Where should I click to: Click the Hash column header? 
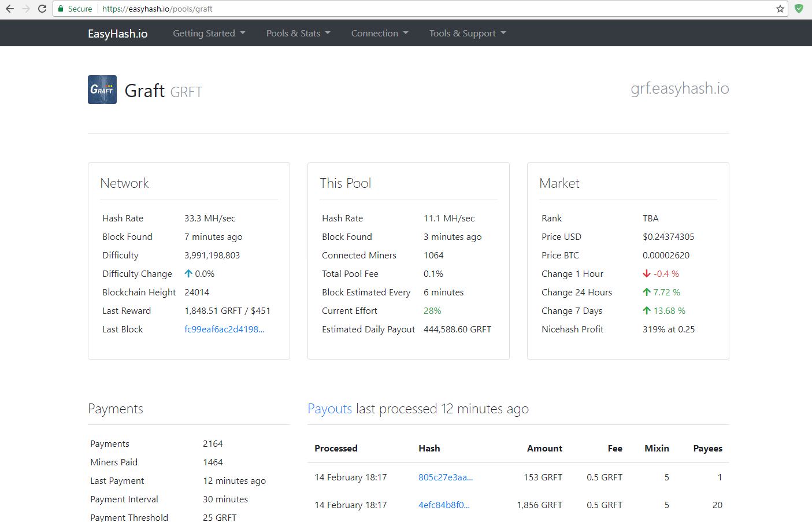429,448
